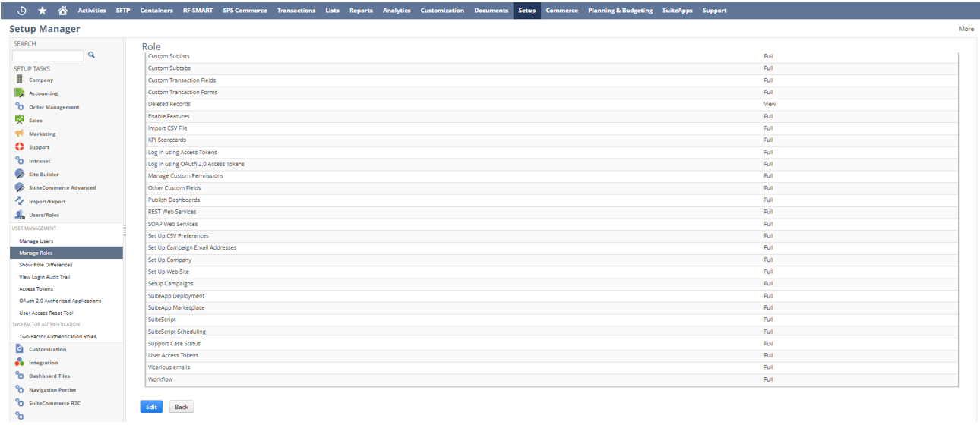This screenshot has height=425, width=980.
Task: Open the Company setup task icon
Action: [20, 80]
